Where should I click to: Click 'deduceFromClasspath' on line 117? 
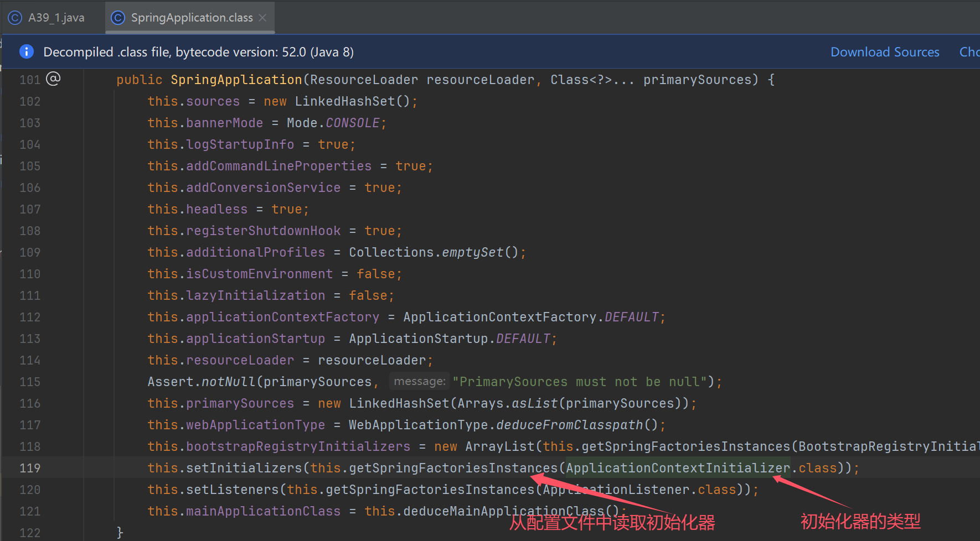pyautogui.click(x=569, y=425)
